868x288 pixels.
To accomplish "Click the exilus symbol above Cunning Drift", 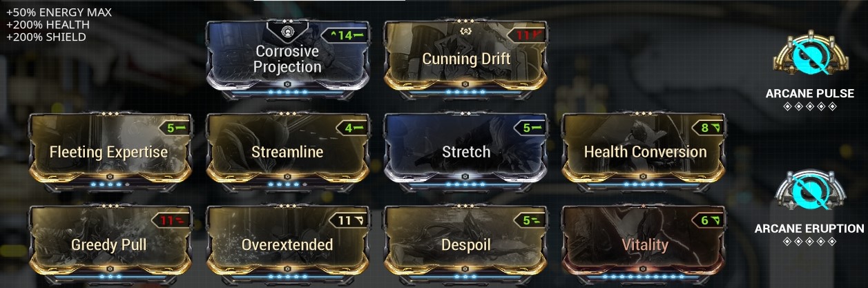I will tap(466, 30).
